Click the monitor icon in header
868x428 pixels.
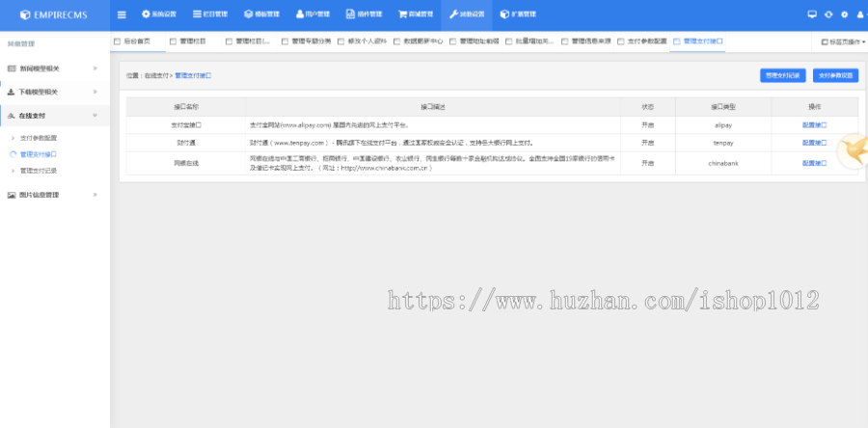click(x=812, y=14)
